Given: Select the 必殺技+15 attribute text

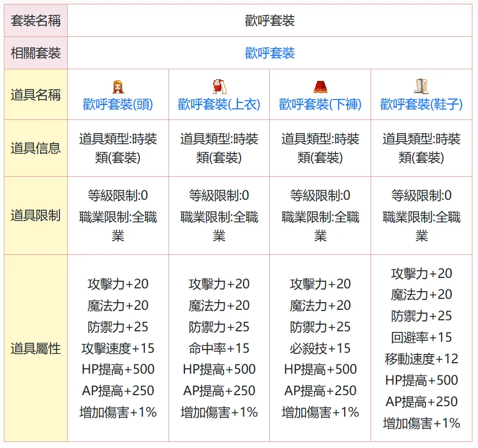Looking at the screenshot, I should (x=321, y=348).
